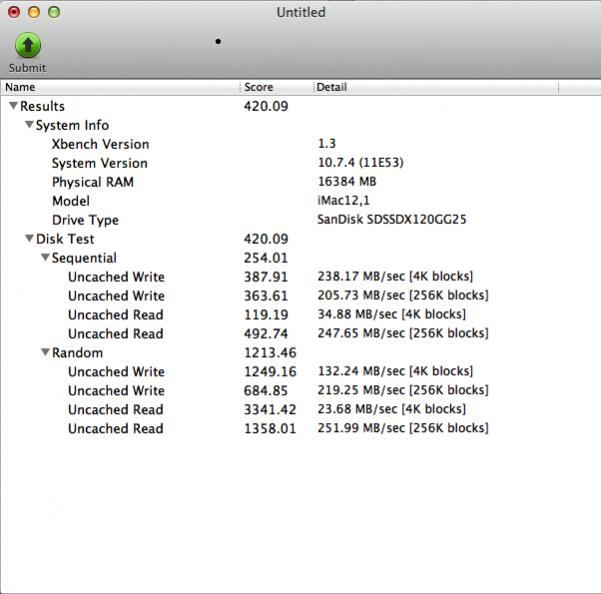
Task: Select the Sequential row label
Action: 84,258
